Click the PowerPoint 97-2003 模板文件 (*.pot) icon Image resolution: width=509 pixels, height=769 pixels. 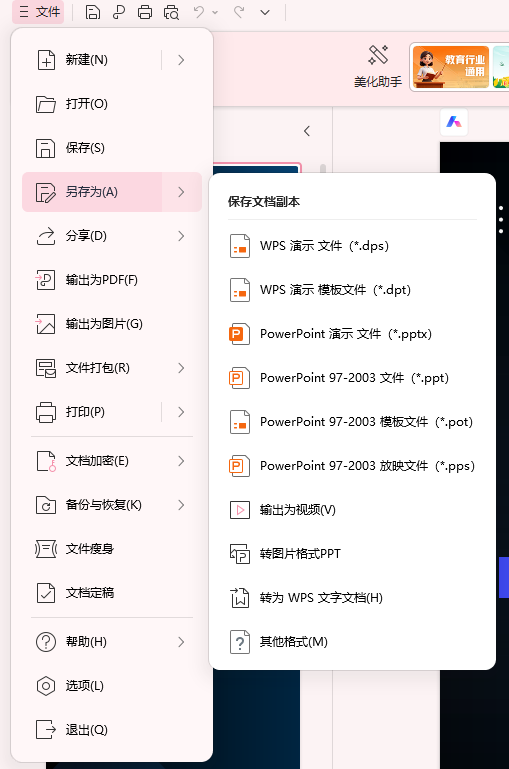click(240, 422)
